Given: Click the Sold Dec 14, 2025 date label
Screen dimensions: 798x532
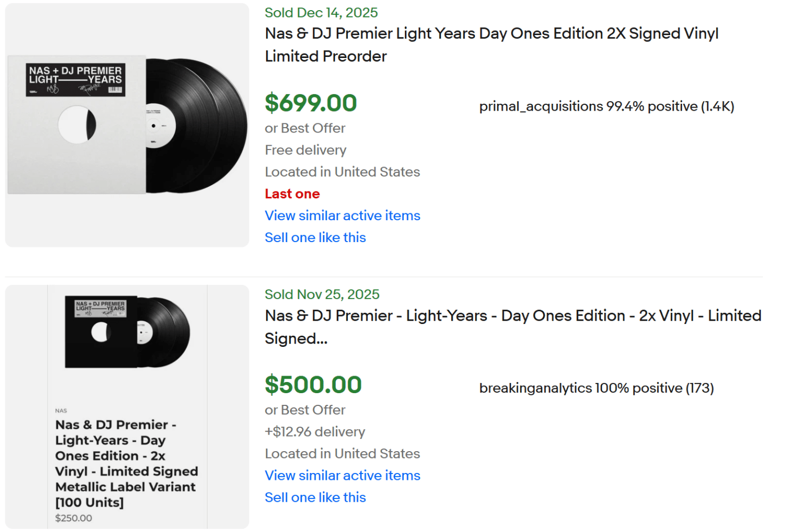Looking at the screenshot, I should click(x=321, y=12).
